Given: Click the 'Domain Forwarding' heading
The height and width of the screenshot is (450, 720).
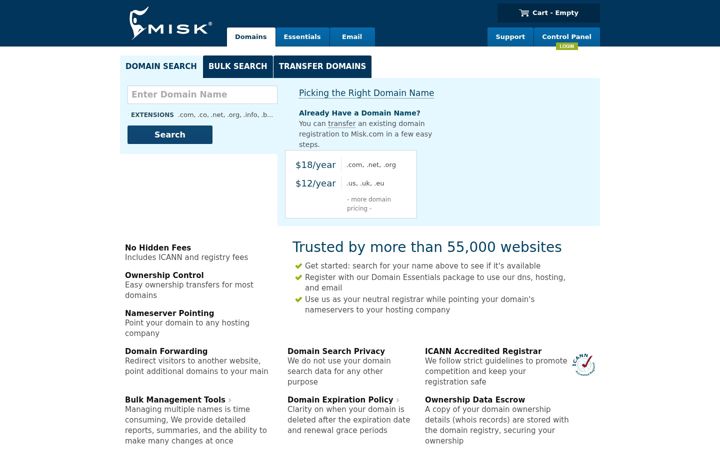Looking at the screenshot, I should point(166,351).
